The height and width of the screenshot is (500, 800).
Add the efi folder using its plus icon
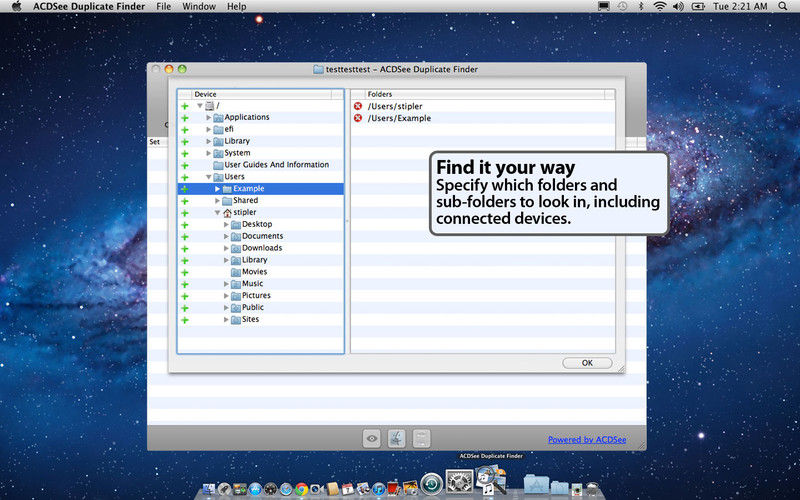pos(185,130)
